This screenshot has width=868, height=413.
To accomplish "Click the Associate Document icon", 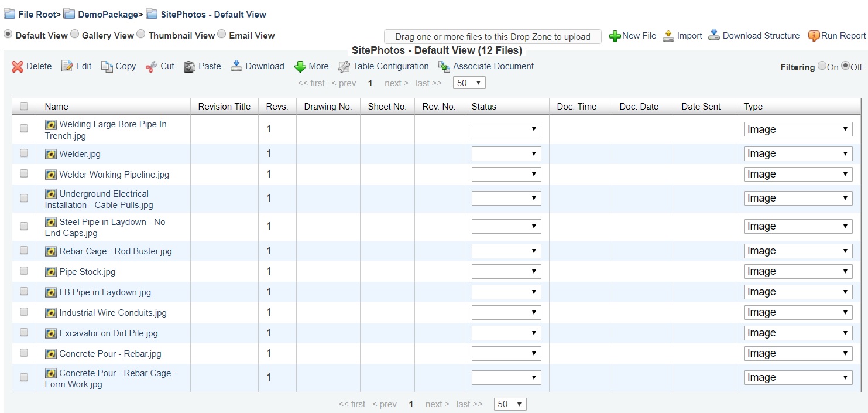I will (444, 67).
